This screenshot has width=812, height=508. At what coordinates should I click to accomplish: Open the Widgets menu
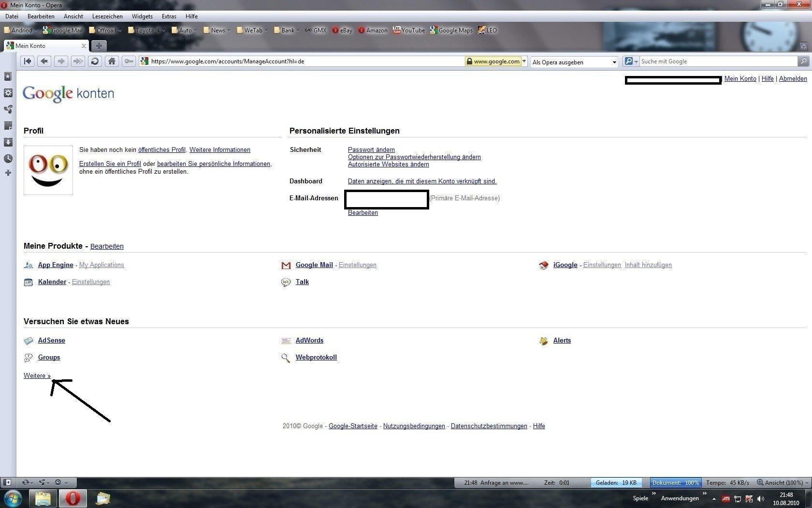coord(142,16)
